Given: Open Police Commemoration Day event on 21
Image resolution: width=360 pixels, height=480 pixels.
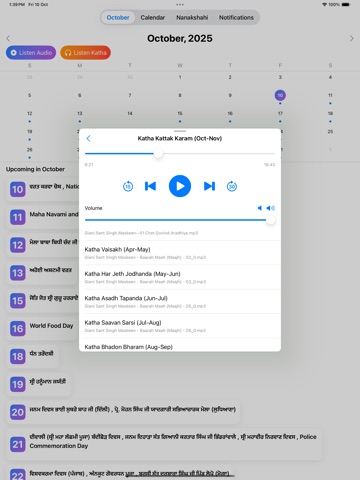Looking at the screenshot, I should click(x=165, y=444).
